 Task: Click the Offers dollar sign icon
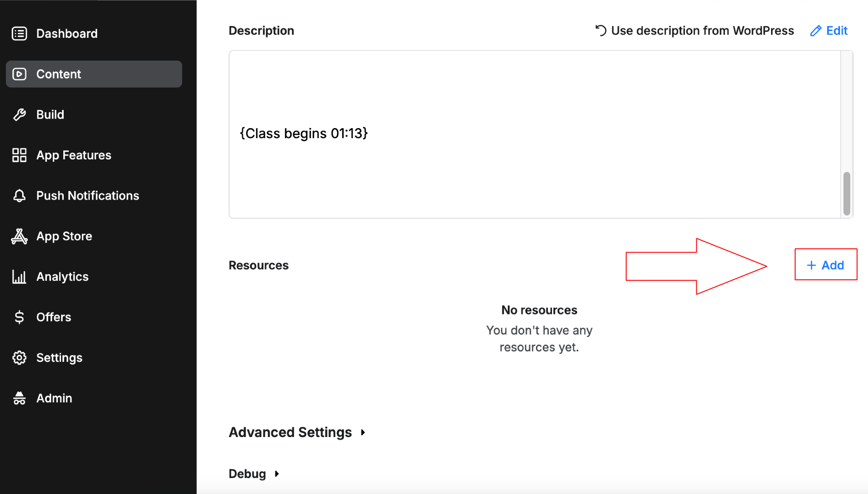pyautogui.click(x=19, y=317)
